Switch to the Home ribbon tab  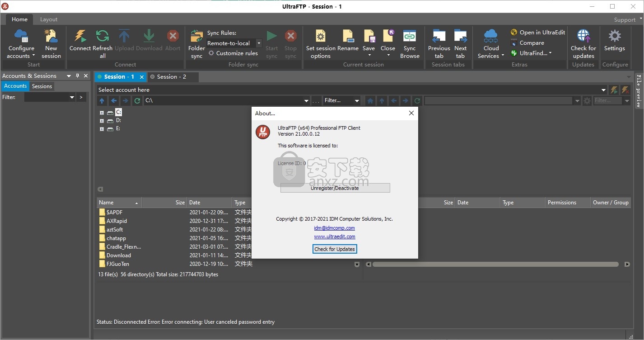coord(19,19)
